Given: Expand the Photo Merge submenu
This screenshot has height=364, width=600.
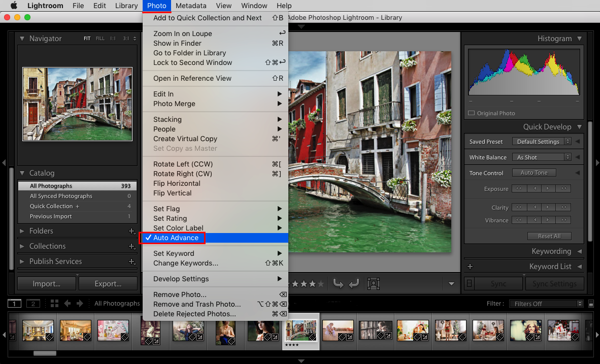Looking at the screenshot, I should 215,104.
